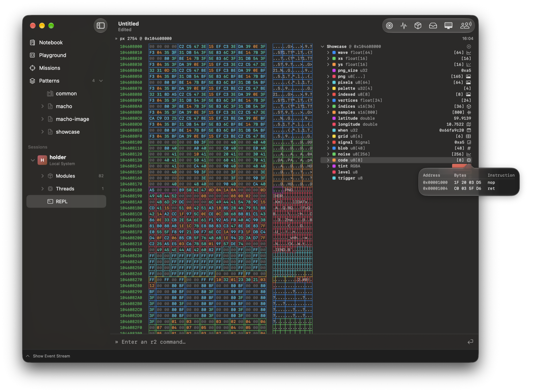Image resolution: width=534 pixels, height=392 pixels.
Task: Expand the showcase pattern
Action: 42,132
